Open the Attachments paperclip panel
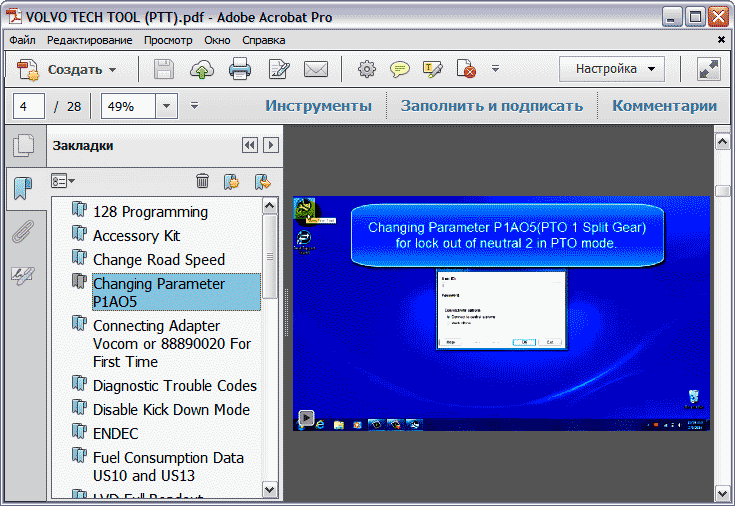The width and height of the screenshot is (735, 506). coord(23,232)
